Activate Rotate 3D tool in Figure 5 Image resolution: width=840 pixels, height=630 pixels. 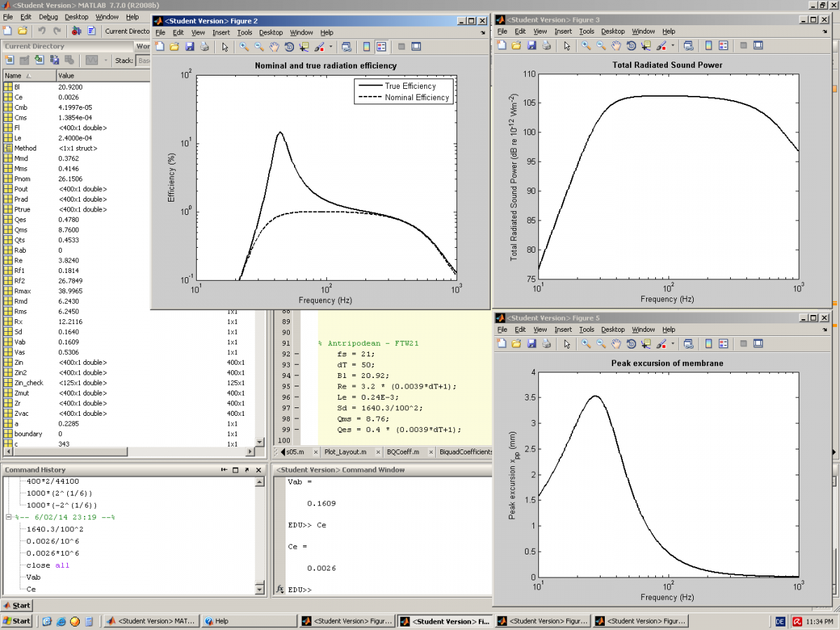pyautogui.click(x=631, y=344)
